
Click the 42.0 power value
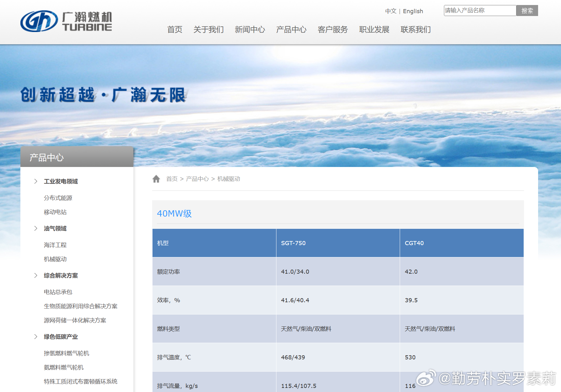pos(411,272)
